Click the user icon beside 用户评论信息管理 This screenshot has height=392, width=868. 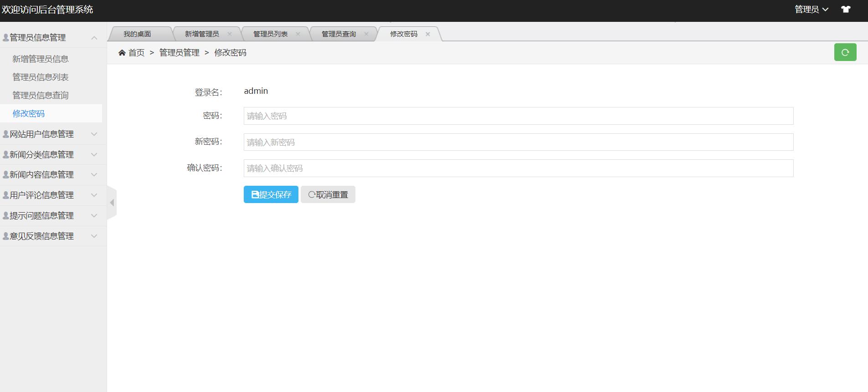point(5,195)
